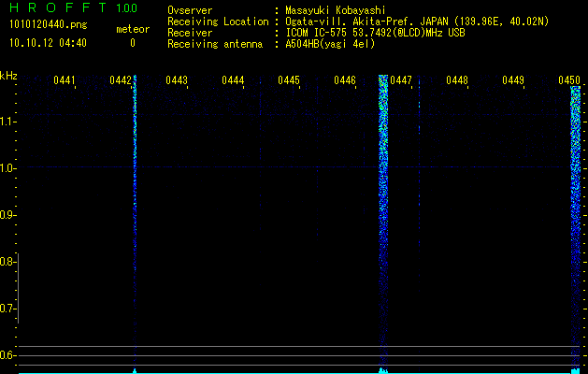Click the 0441 time marker
The image size is (588, 374).
click(x=65, y=80)
